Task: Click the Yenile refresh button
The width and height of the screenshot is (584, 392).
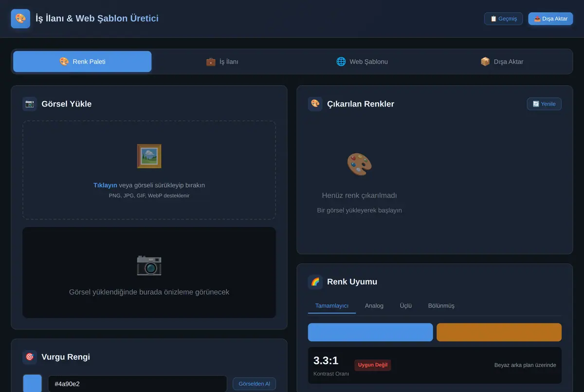Action: [x=544, y=104]
